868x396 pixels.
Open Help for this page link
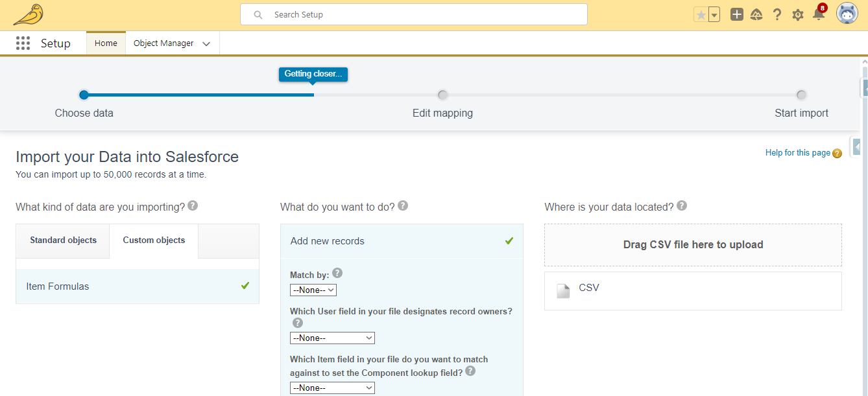(x=798, y=152)
